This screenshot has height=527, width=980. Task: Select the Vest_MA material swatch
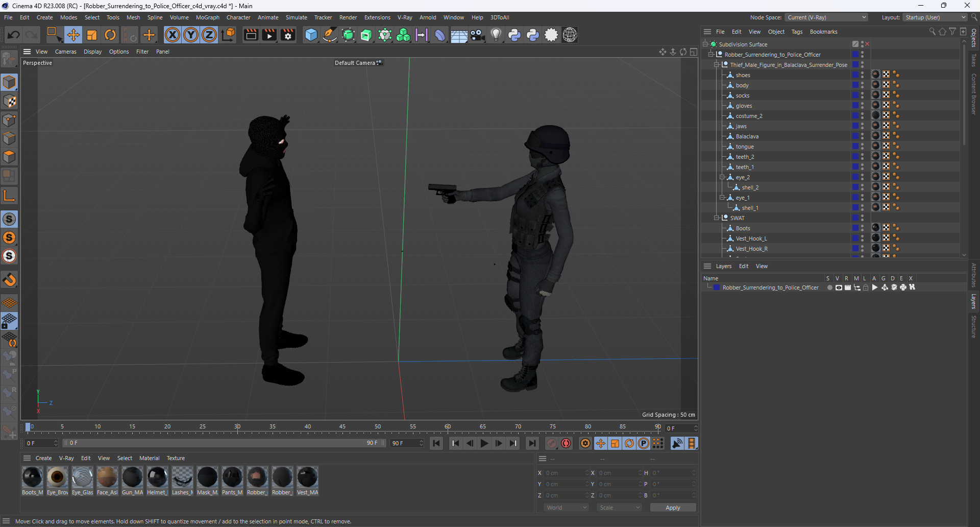[x=307, y=477]
